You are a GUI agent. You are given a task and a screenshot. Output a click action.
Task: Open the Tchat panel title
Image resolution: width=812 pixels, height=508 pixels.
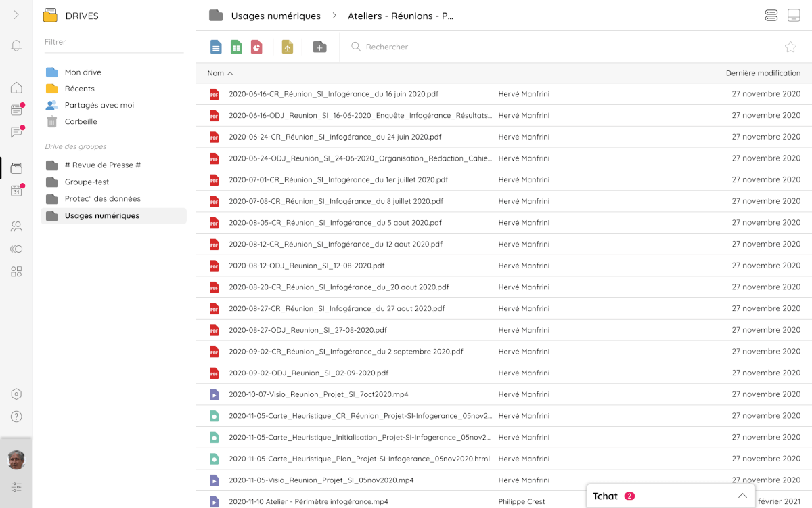click(606, 496)
